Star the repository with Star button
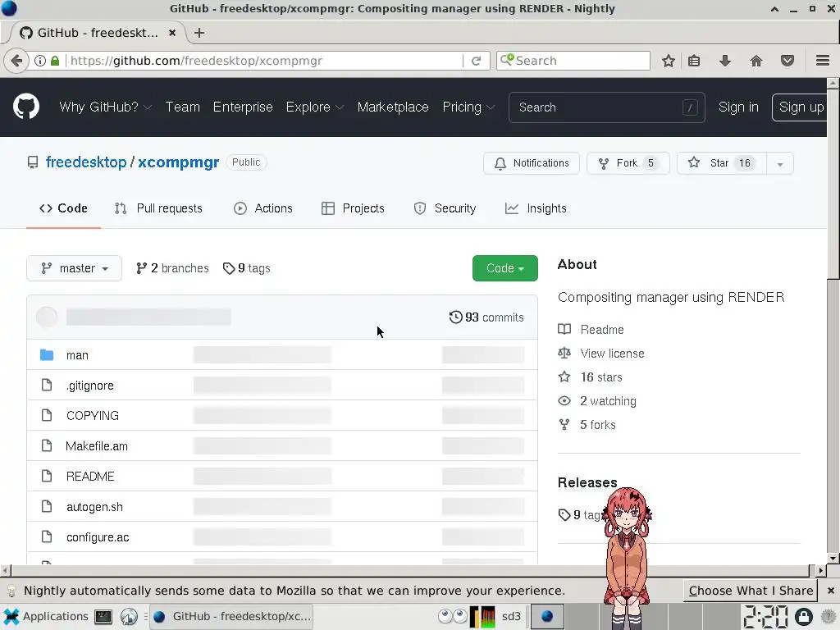This screenshot has width=840, height=630. coord(722,163)
